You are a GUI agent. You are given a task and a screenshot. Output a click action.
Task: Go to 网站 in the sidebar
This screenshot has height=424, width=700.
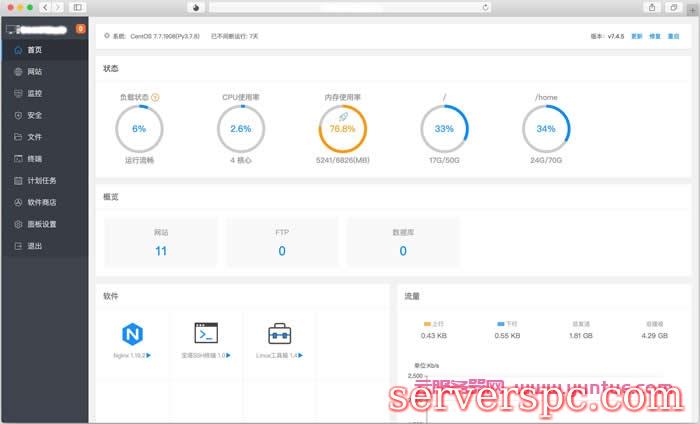(35, 72)
